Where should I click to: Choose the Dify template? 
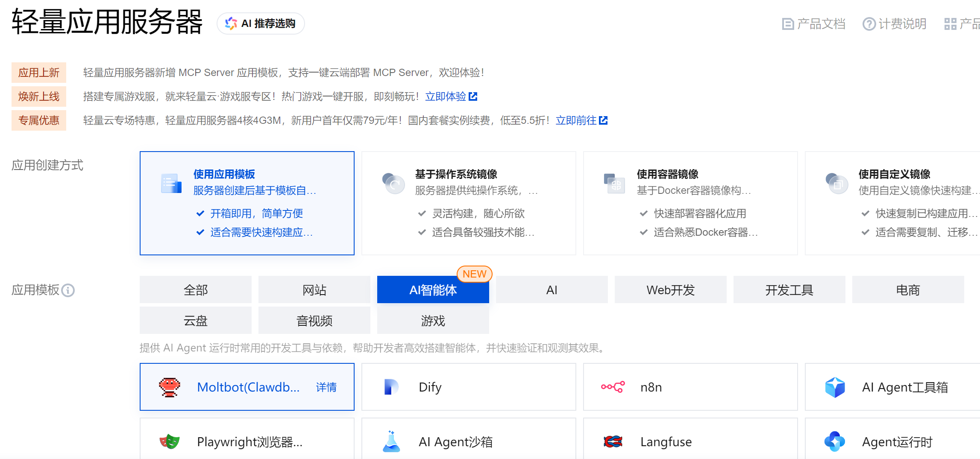coord(469,387)
